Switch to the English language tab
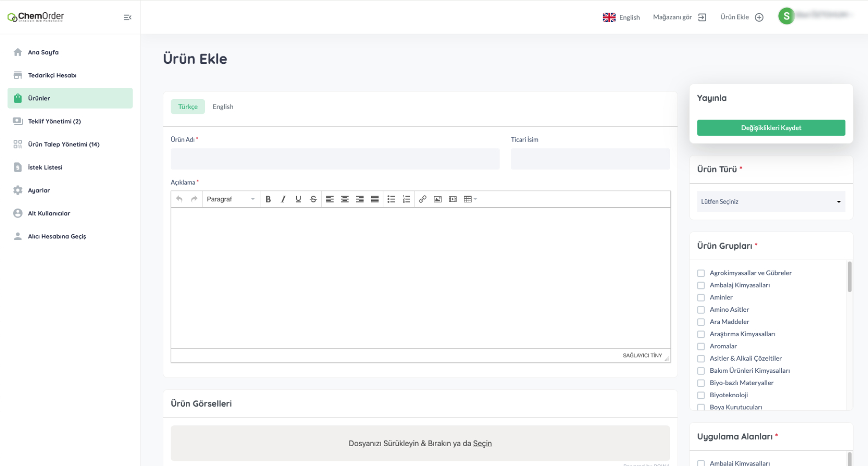Viewport: 868px width, 466px height. click(223, 107)
